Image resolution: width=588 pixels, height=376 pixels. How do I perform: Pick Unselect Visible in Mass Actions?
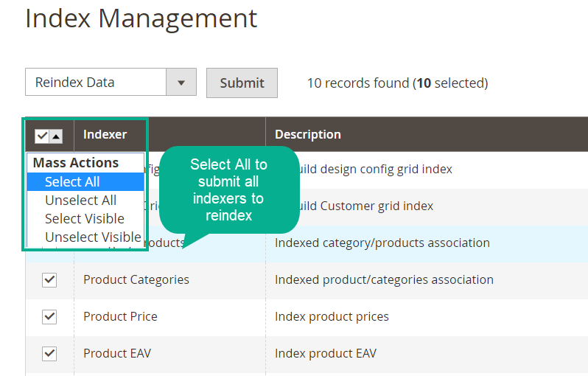tap(92, 237)
